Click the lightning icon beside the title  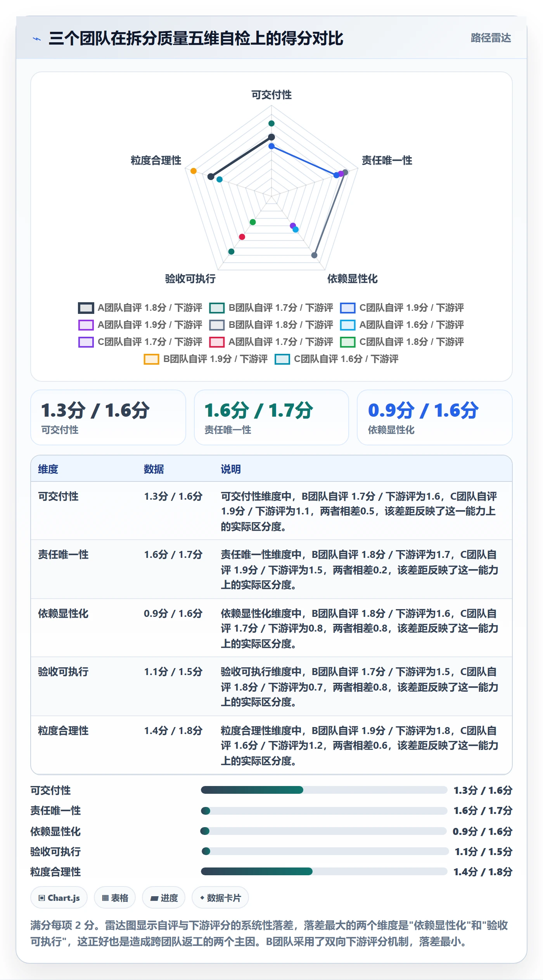(37, 39)
